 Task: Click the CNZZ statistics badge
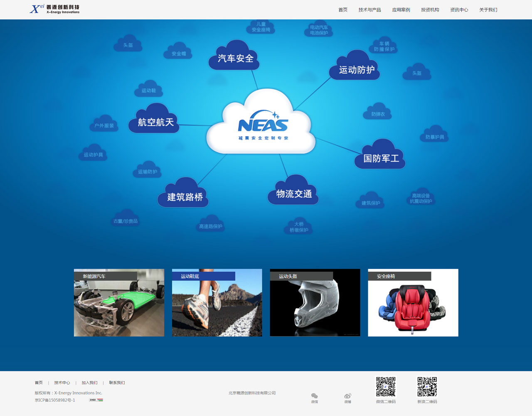click(x=96, y=400)
